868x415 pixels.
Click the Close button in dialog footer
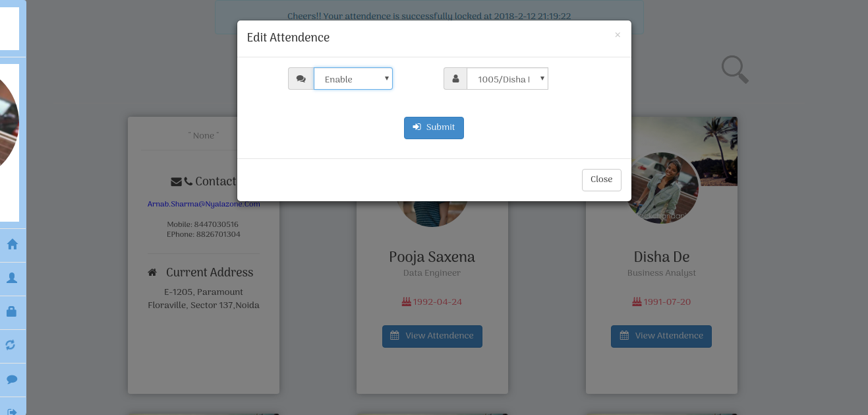tap(602, 180)
